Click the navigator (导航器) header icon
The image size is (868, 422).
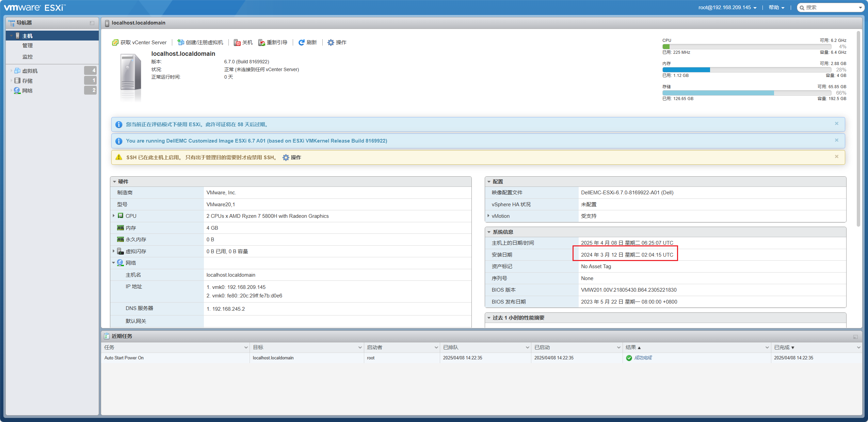[x=12, y=23]
